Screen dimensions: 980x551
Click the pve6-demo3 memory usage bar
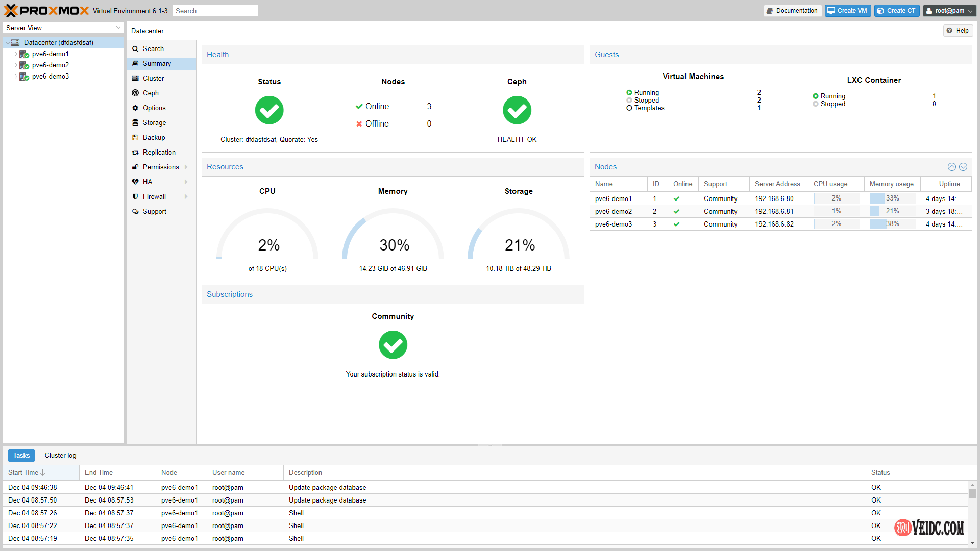coord(892,224)
